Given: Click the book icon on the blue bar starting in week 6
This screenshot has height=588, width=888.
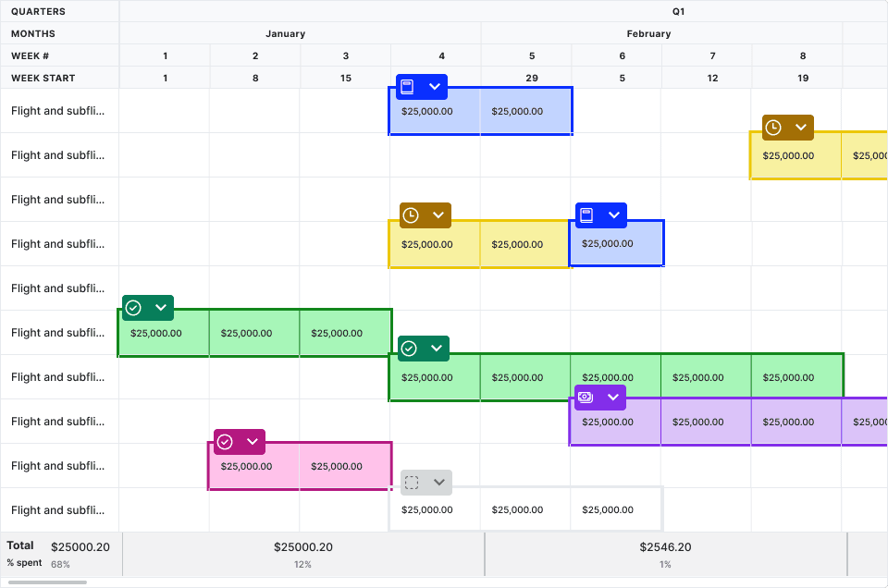Looking at the screenshot, I should [x=586, y=215].
